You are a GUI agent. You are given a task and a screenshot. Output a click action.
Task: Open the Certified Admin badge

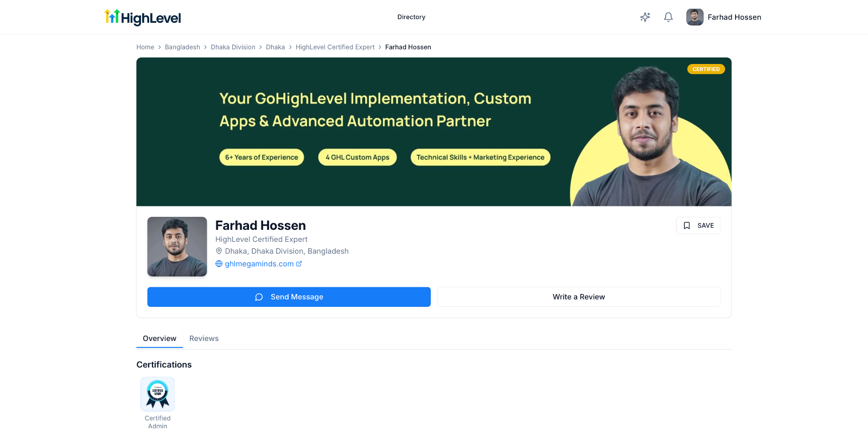[158, 394]
